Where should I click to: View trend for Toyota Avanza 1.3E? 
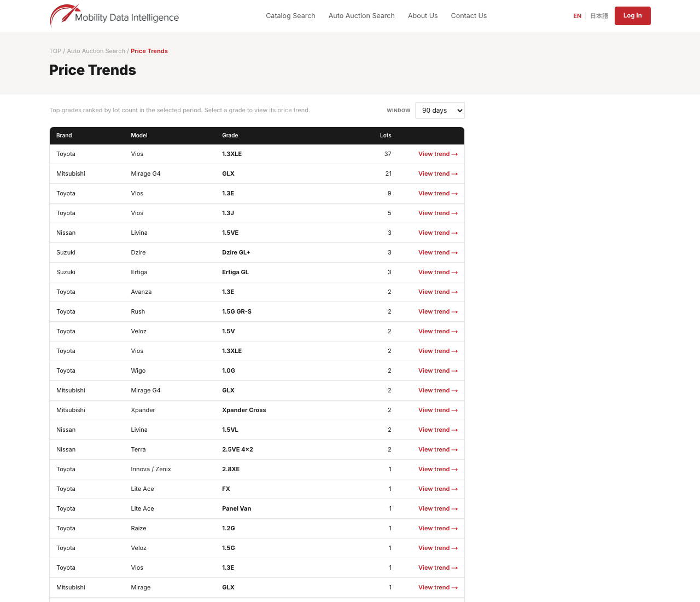[438, 292]
